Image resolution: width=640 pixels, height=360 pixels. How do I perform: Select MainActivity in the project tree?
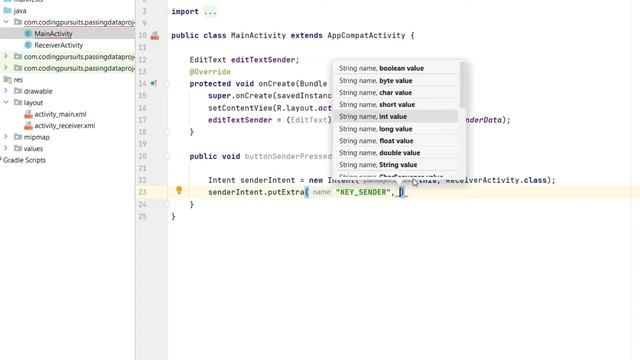(x=53, y=33)
